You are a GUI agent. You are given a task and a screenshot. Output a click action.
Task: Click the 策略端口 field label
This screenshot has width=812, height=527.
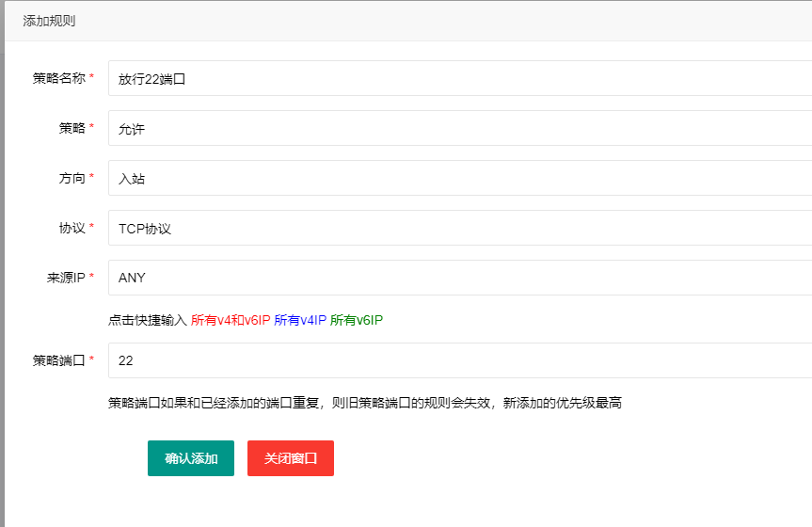coord(59,360)
